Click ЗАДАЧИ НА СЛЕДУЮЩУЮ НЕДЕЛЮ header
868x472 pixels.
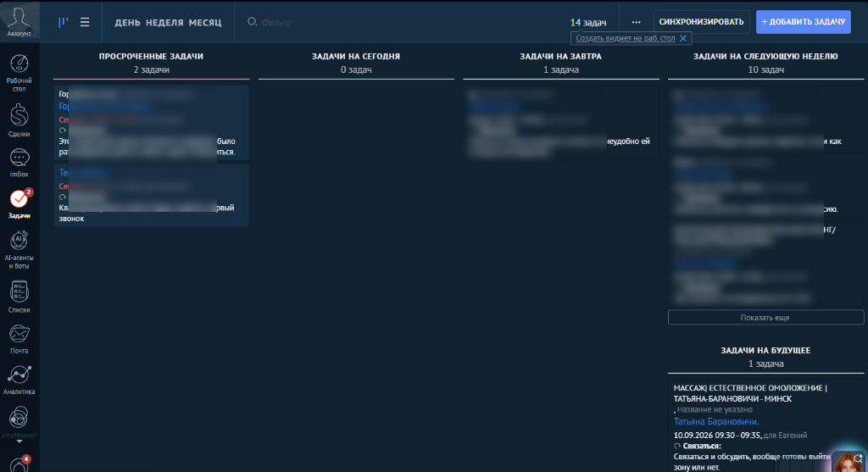click(765, 57)
